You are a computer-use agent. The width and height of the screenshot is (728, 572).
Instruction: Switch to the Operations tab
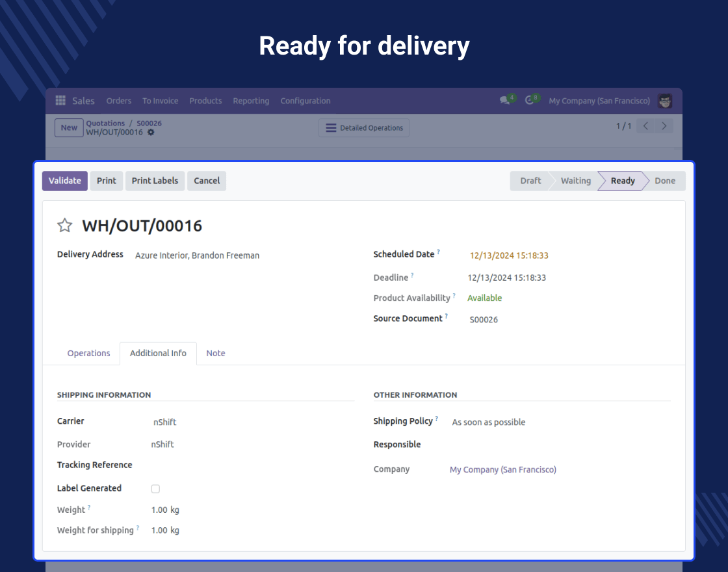point(88,354)
